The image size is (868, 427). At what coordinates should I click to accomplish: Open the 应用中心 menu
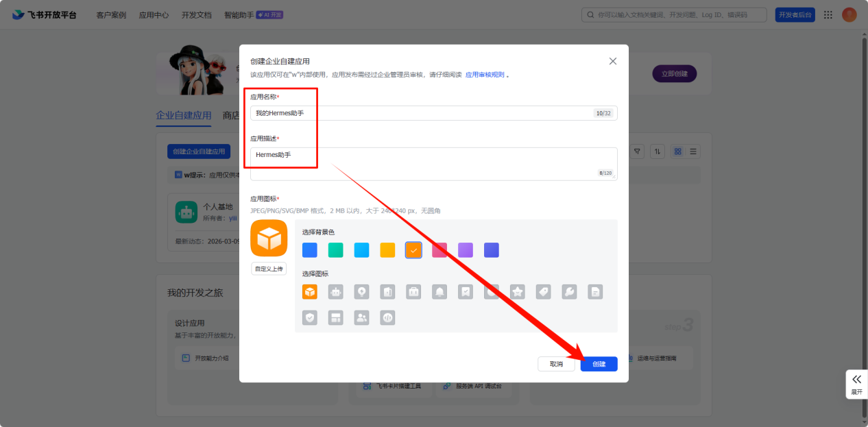[154, 14]
